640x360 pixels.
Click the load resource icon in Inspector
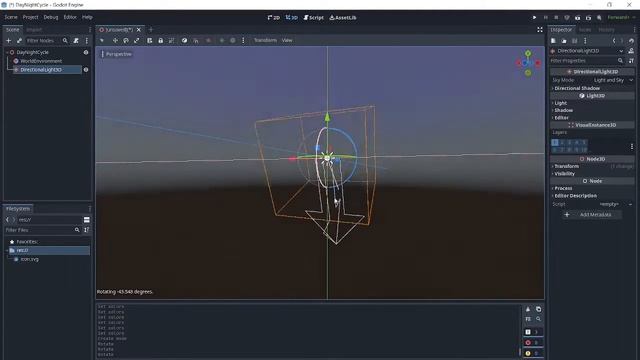(564, 41)
